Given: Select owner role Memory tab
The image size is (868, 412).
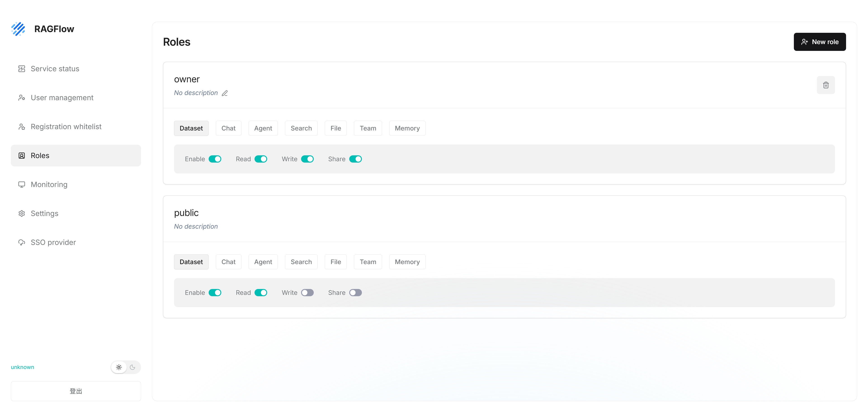Looking at the screenshot, I should pyautogui.click(x=407, y=128).
